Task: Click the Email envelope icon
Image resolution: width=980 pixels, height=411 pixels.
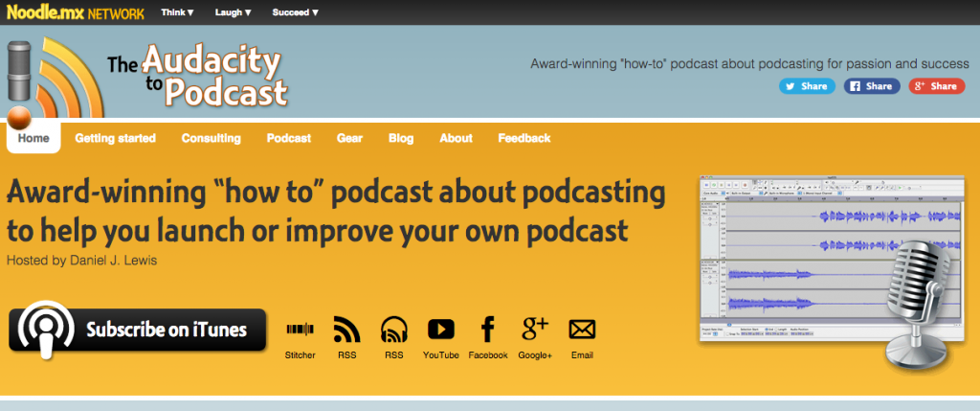Action: [582, 329]
